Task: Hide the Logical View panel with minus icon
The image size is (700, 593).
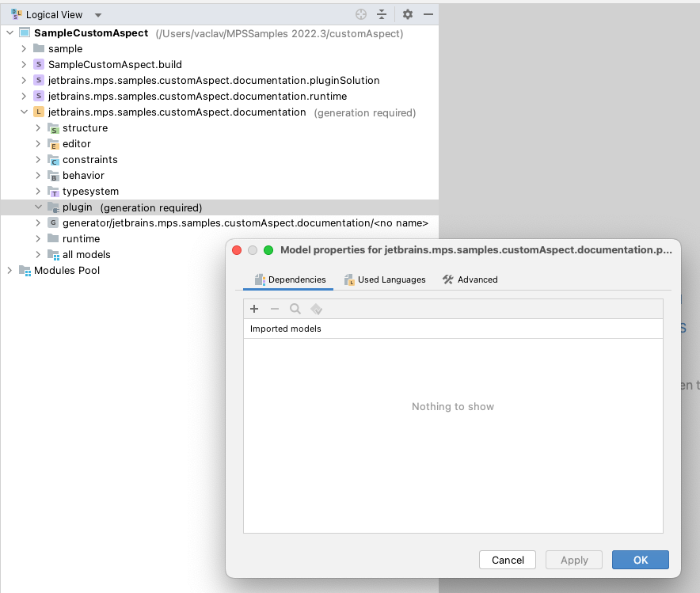Action: click(x=428, y=14)
